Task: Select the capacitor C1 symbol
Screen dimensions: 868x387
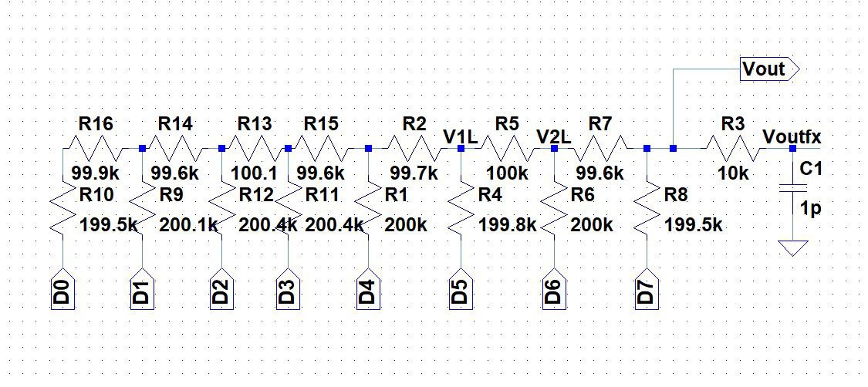Action: (x=792, y=188)
